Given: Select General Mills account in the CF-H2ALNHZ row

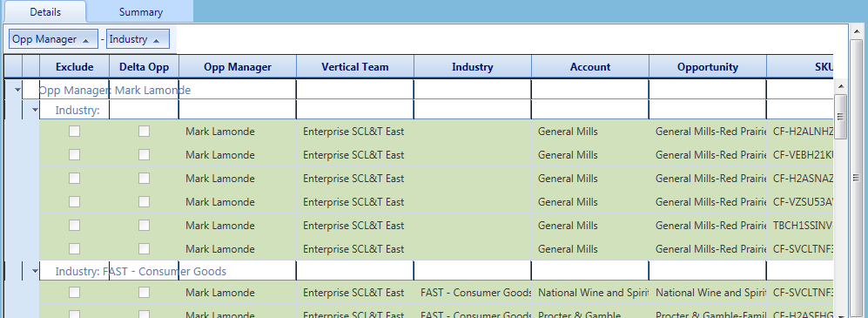Looking at the screenshot, I should point(590,132).
